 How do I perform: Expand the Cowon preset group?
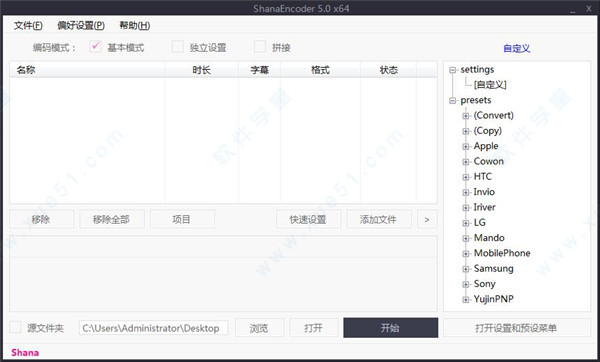466,162
